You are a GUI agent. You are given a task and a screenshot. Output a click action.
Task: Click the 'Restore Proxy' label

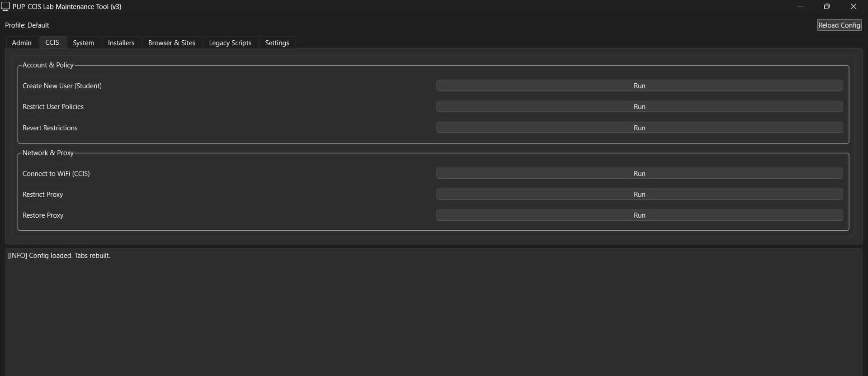point(43,215)
